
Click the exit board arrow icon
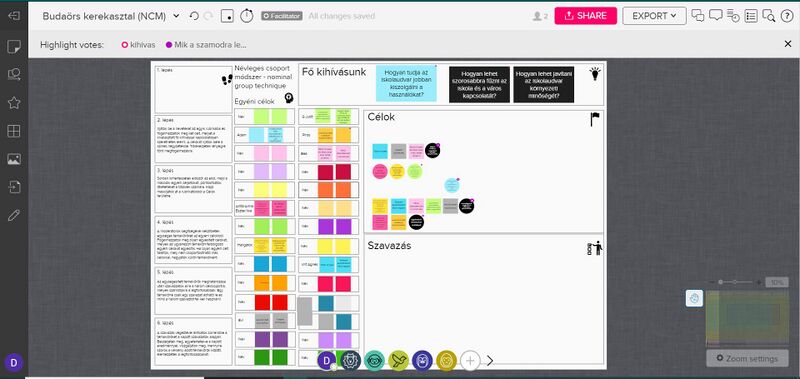[x=14, y=16]
